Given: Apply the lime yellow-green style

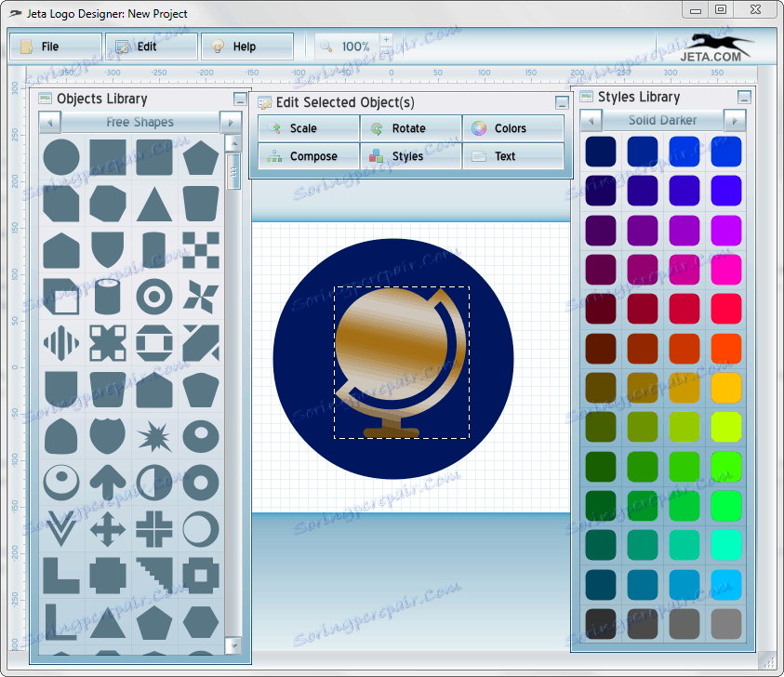Looking at the screenshot, I should click(726, 427).
